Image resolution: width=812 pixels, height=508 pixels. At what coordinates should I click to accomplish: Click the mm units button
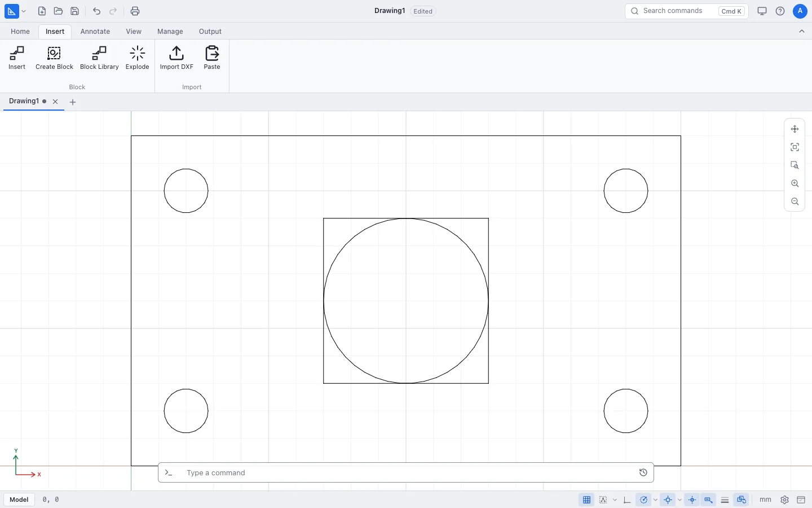(x=765, y=500)
